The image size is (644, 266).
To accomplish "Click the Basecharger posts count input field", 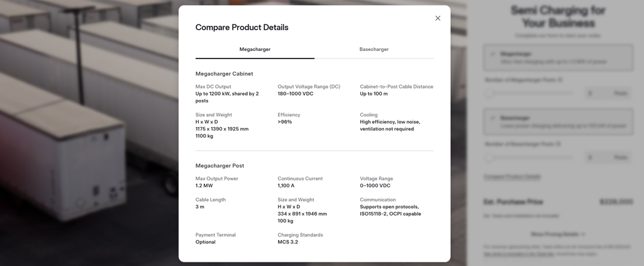I will pyautogui.click(x=608, y=157).
